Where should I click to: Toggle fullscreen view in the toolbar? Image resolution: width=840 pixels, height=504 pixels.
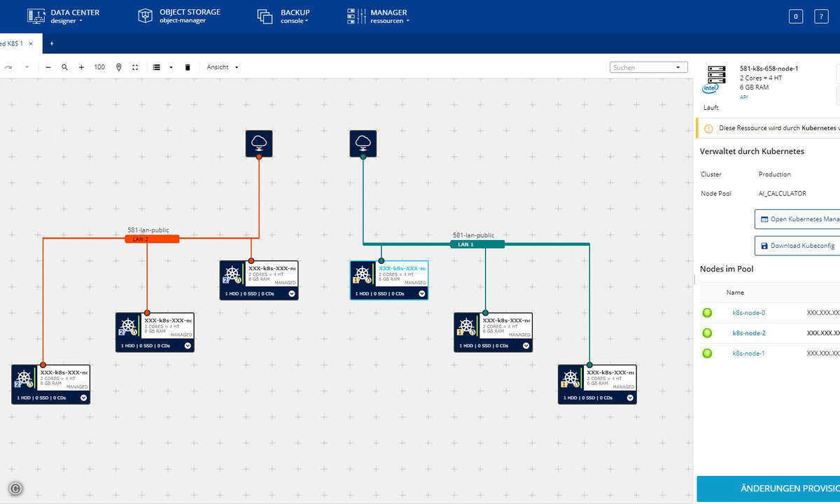(x=135, y=67)
